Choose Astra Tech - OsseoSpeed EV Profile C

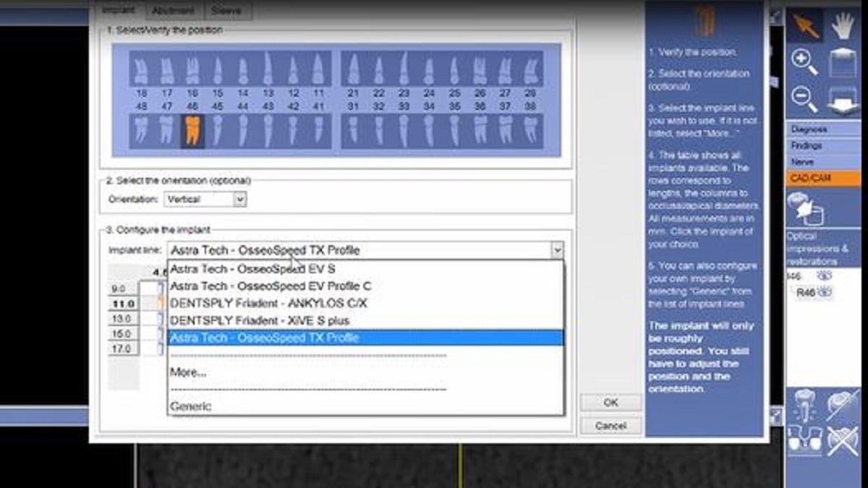pos(365,286)
